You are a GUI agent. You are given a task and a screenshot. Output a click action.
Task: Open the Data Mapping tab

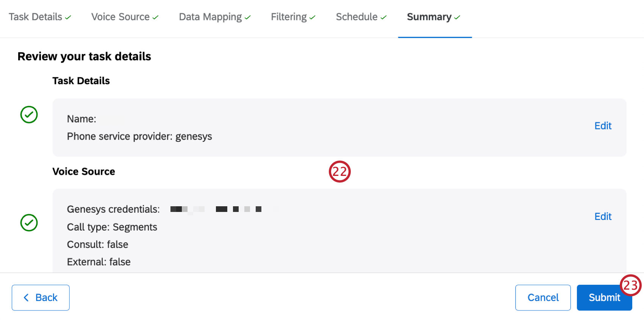point(210,17)
